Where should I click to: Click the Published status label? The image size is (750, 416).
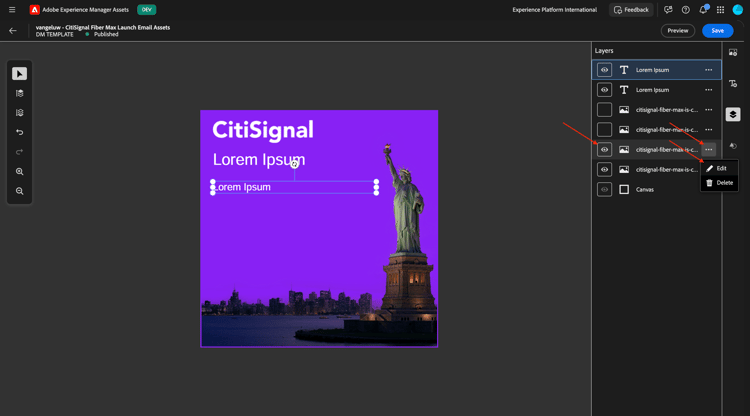tap(106, 34)
